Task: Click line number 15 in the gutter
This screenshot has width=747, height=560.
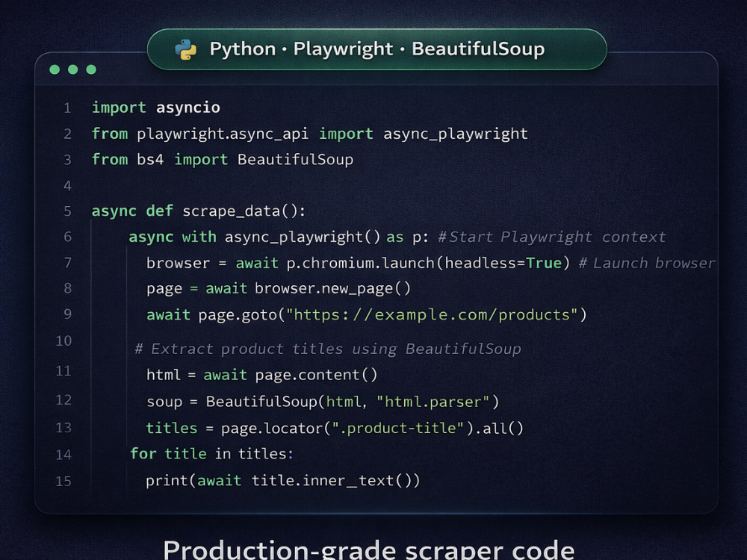Action: point(63,482)
